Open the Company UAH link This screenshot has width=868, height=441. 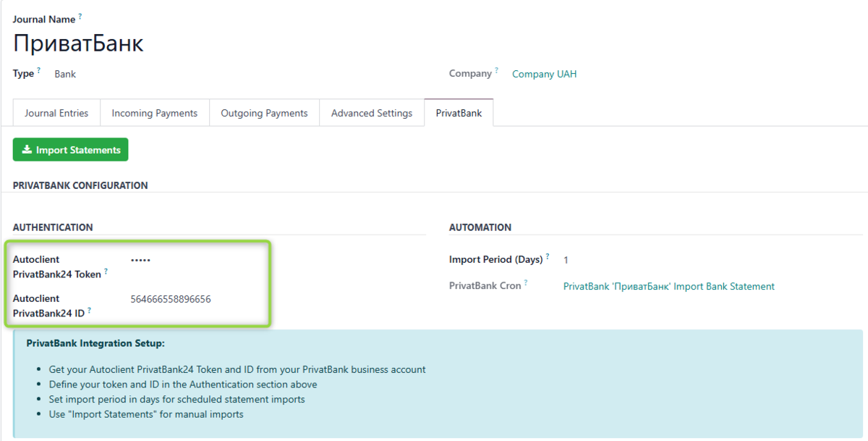point(544,73)
